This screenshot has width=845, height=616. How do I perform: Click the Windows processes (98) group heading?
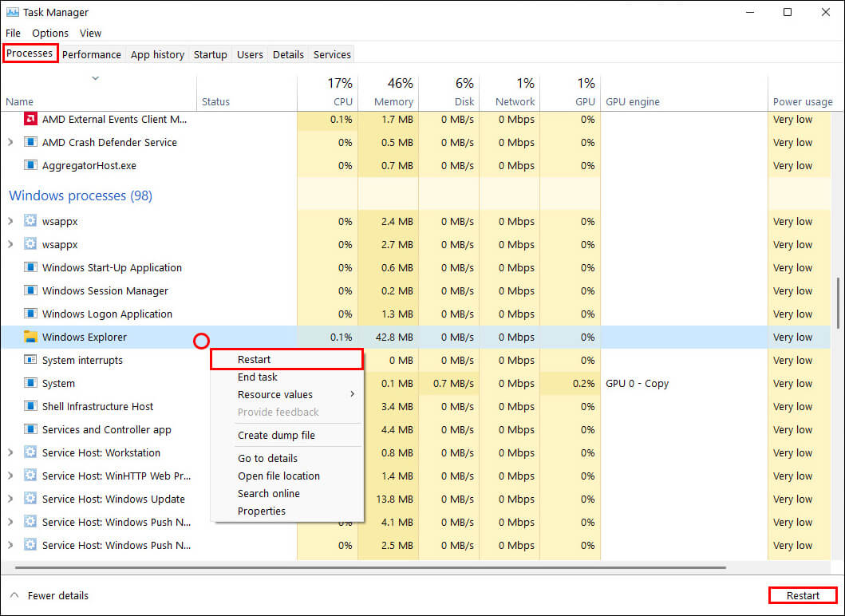[x=81, y=195]
